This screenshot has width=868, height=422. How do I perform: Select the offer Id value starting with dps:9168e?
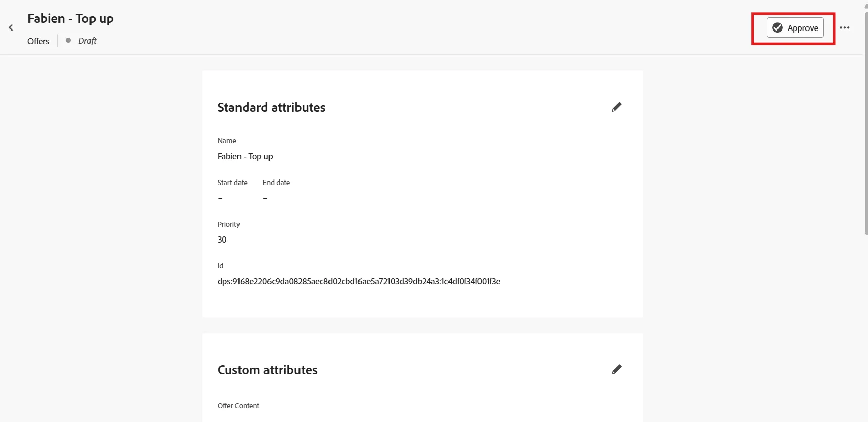pos(359,281)
